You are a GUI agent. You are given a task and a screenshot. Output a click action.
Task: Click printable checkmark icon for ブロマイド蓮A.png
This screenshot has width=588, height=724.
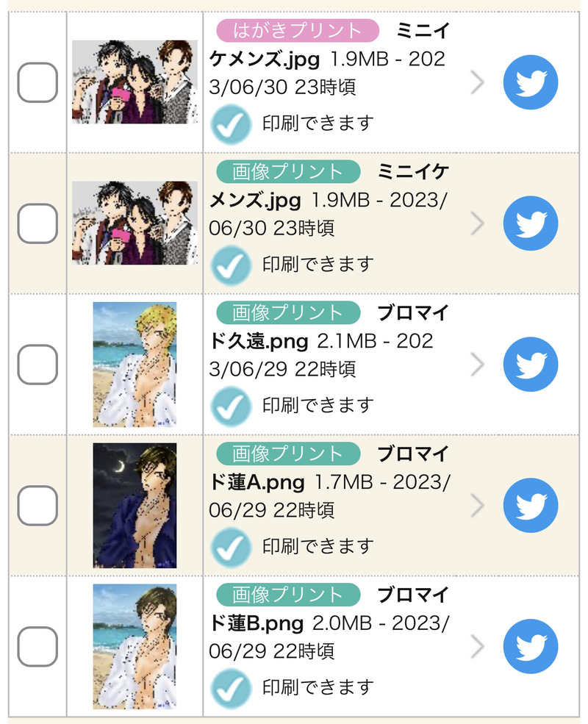(x=232, y=547)
